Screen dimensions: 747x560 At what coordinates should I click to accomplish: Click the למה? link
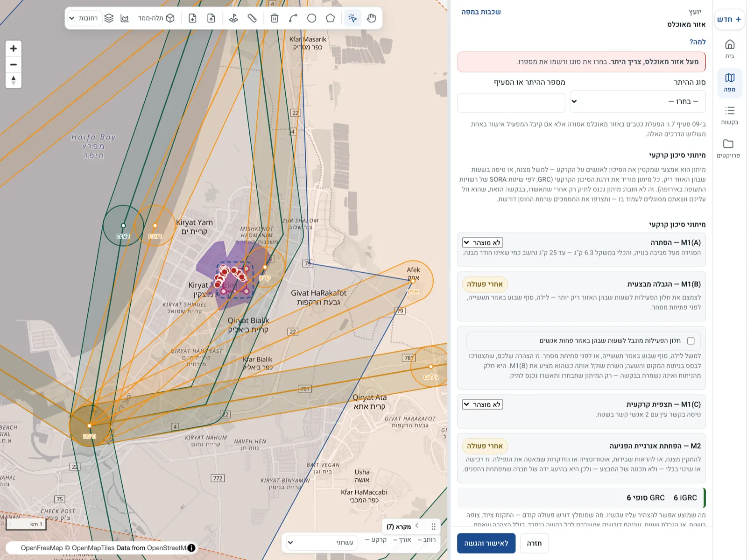(698, 42)
